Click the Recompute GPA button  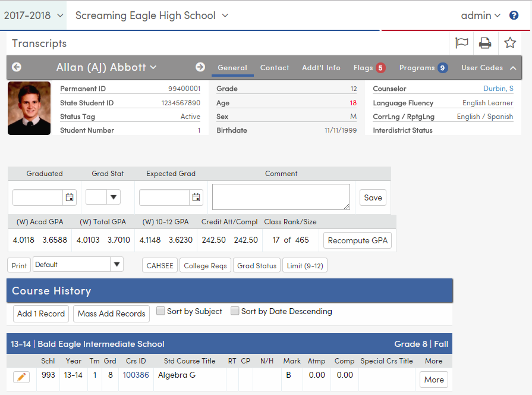(x=357, y=240)
